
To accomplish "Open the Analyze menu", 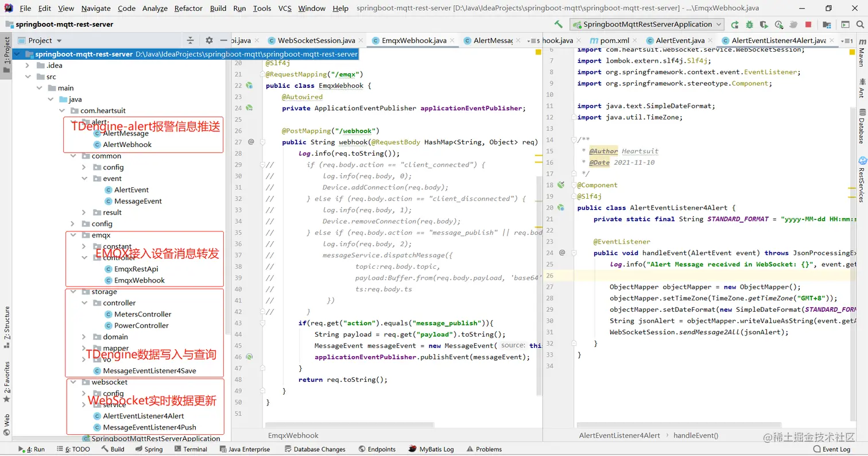I will click(155, 8).
